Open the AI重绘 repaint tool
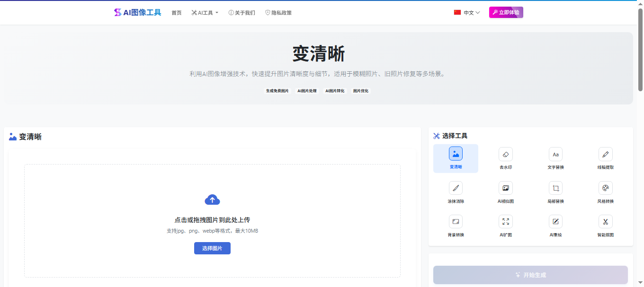Screen dimensions: 644x287 (x=555, y=226)
